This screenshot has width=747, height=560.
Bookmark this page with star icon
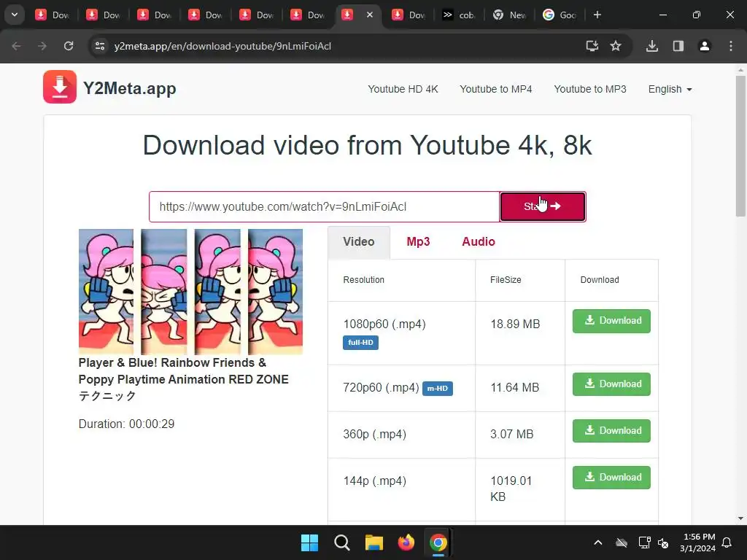(x=616, y=46)
